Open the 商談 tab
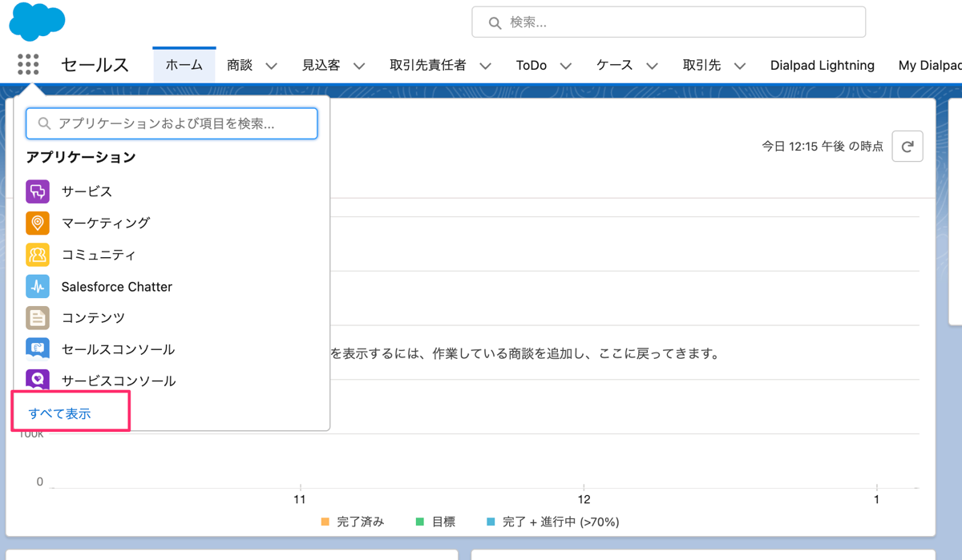This screenshot has height=560, width=962. 240,65
